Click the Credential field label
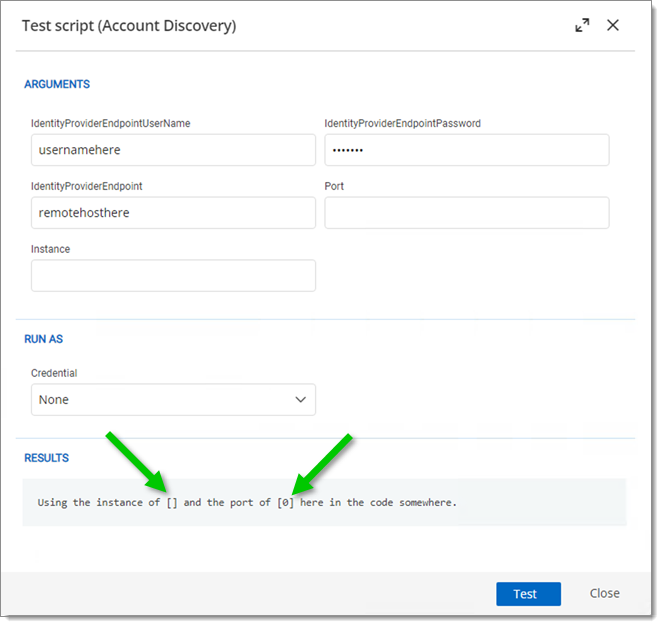This screenshot has width=662, height=627. [54, 373]
